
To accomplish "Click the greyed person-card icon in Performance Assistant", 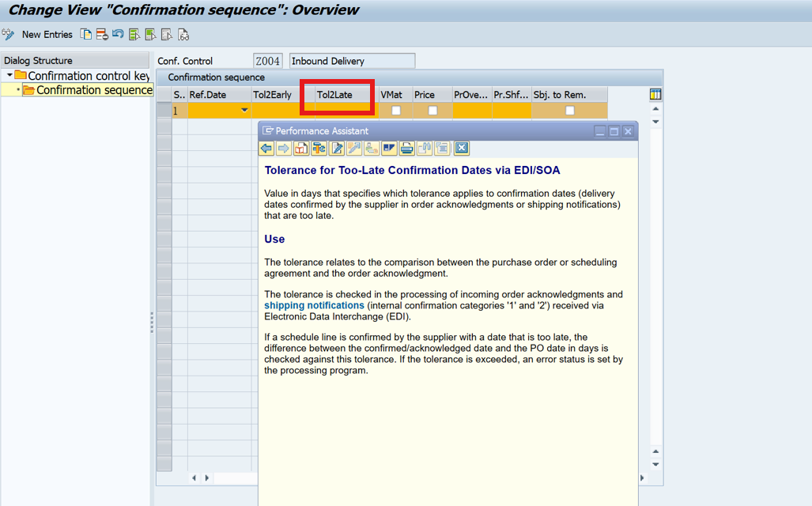I will pos(372,149).
